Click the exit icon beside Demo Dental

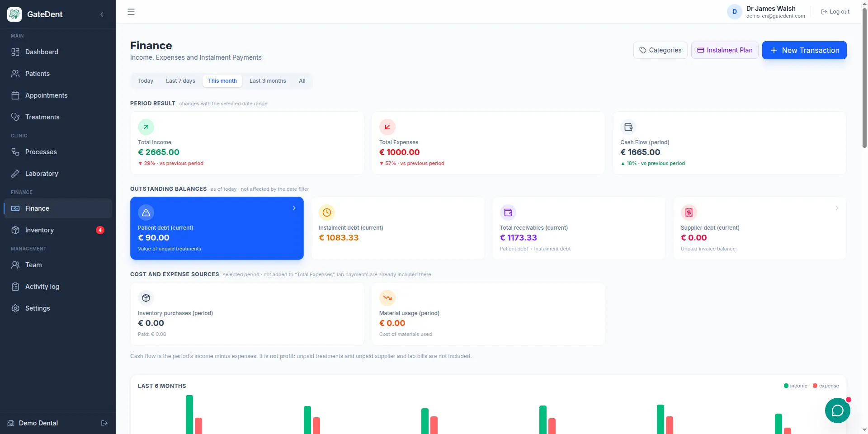pyautogui.click(x=104, y=423)
